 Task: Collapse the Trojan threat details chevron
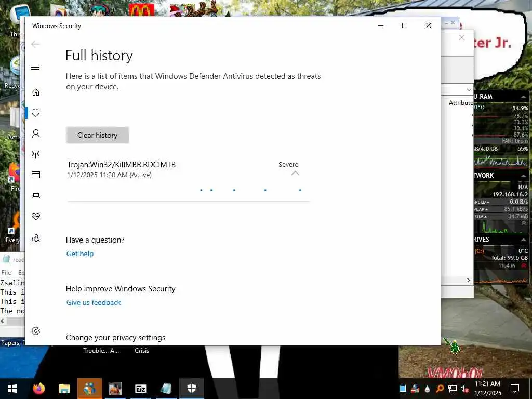tap(295, 174)
